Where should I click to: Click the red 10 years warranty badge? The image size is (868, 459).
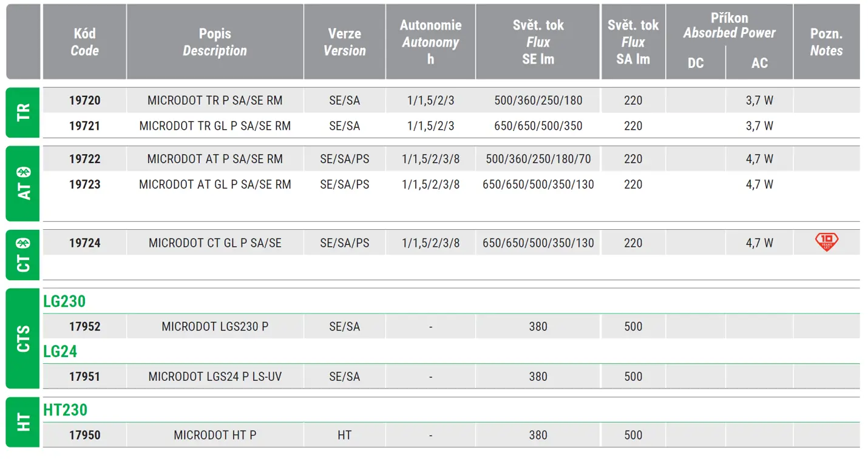pyautogui.click(x=826, y=243)
